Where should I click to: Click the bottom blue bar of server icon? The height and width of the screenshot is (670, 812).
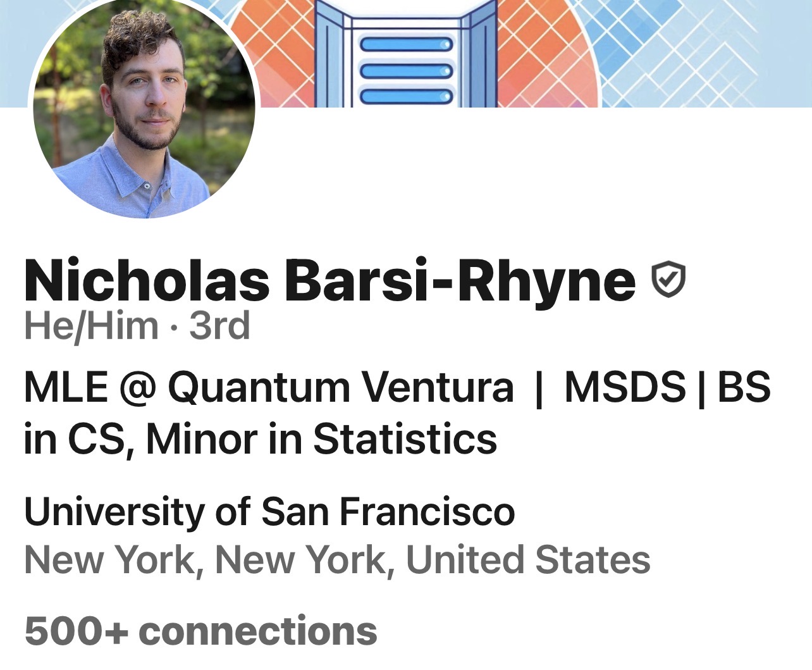point(407,96)
